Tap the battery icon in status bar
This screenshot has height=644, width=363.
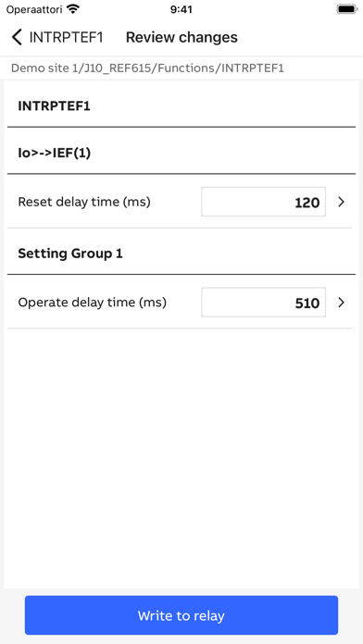point(347,9)
